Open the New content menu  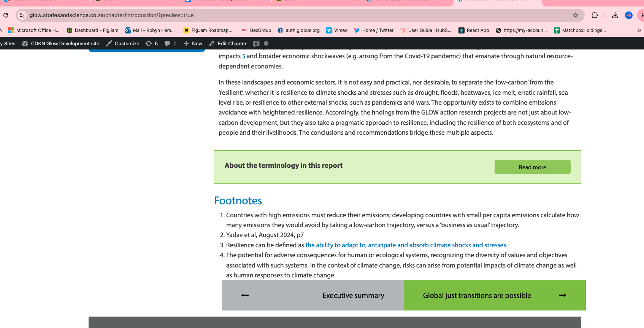tap(193, 43)
